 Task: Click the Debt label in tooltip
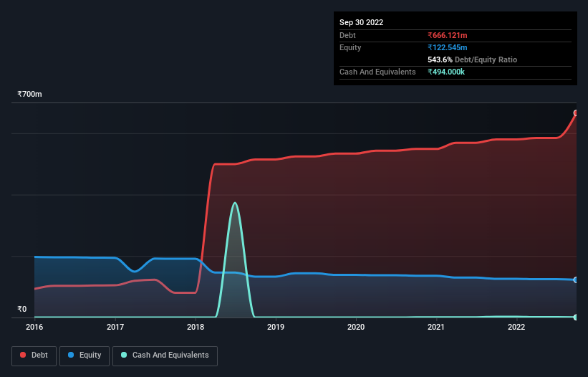[347, 35]
